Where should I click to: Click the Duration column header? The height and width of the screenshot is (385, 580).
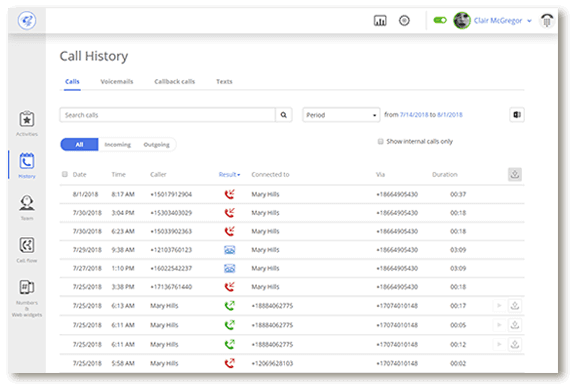[445, 175]
